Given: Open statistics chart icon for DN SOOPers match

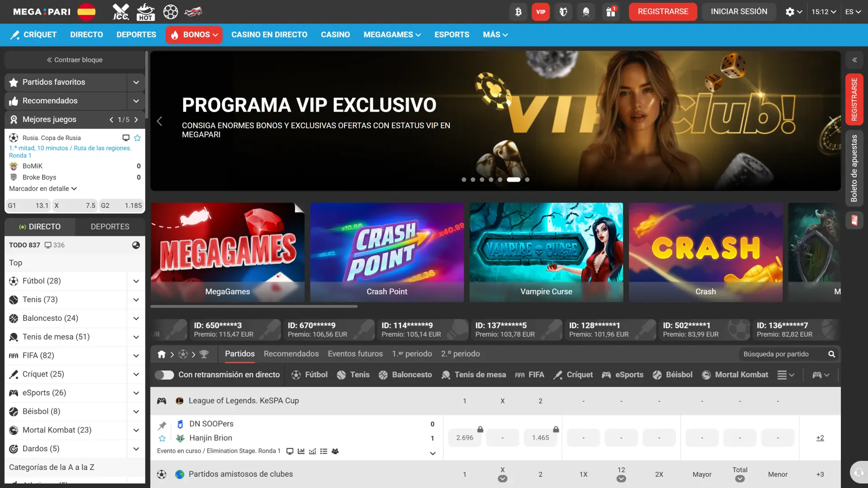Looking at the screenshot, I should pyautogui.click(x=301, y=451).
